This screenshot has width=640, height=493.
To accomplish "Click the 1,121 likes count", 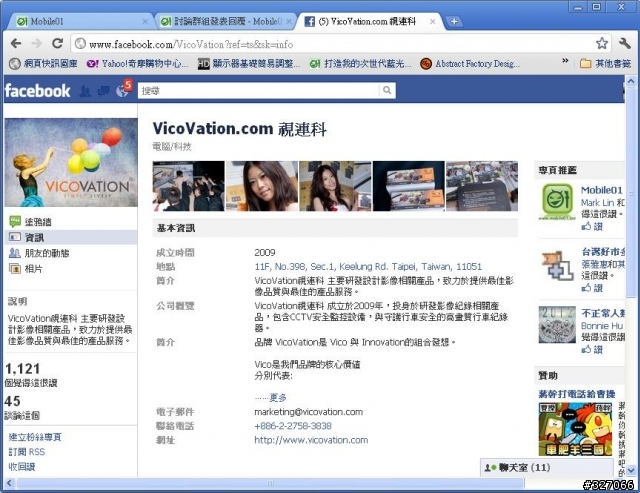I will pos(22,369).
